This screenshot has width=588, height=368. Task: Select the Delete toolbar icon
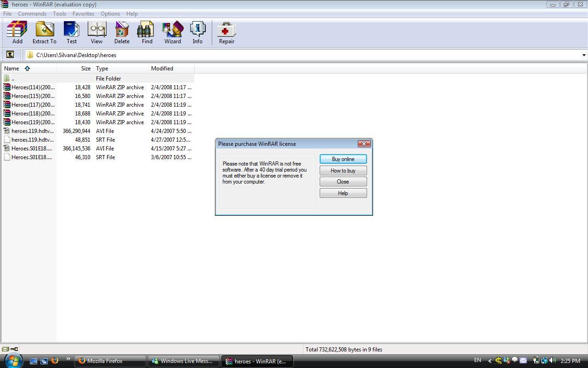121,32
